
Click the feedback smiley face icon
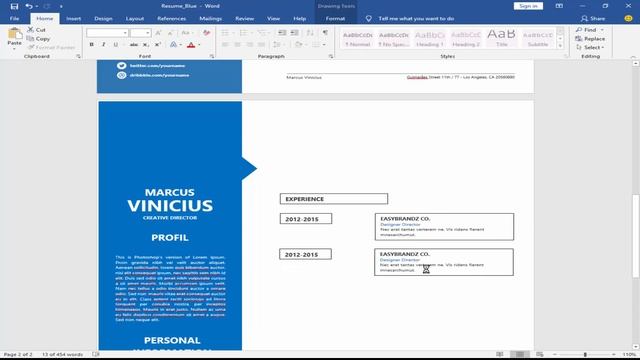(628, 18)
